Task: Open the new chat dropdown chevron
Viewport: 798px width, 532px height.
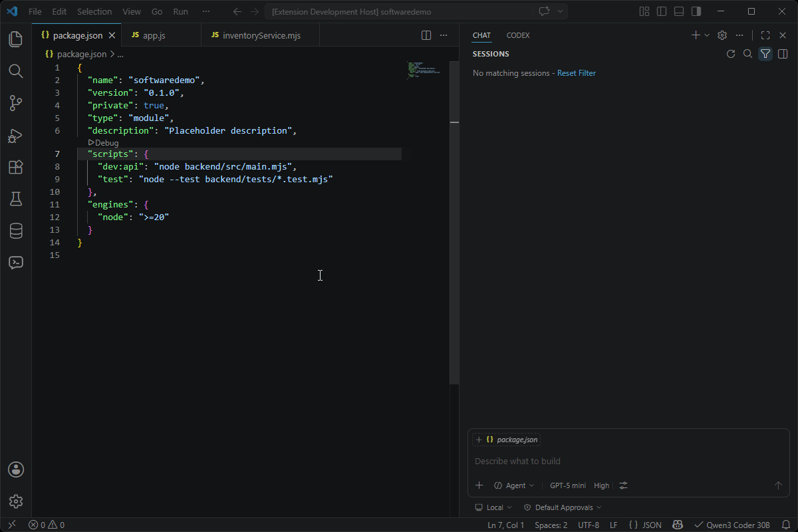Action: (707, 35)
